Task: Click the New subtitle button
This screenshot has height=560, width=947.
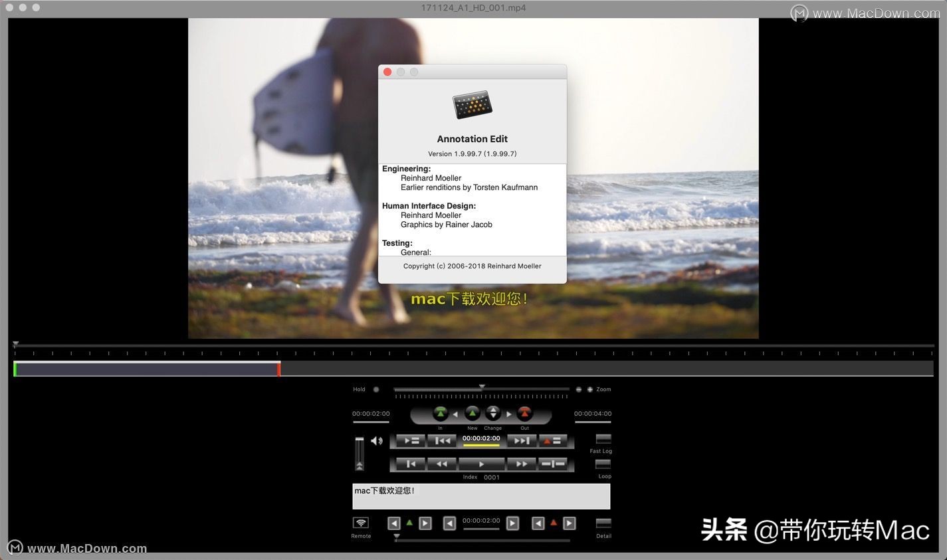Action: [x=472, y=414]
